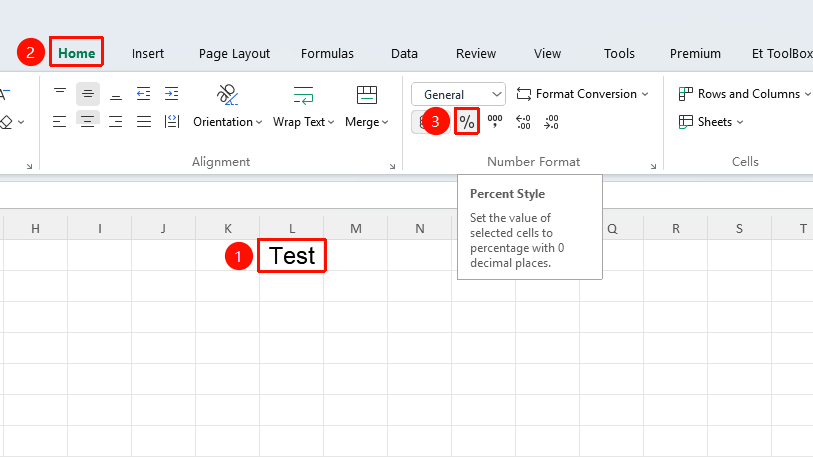This screenshot has height=457, width=813.
Task: Click decrease indent icon
Action: coord(144,94)
